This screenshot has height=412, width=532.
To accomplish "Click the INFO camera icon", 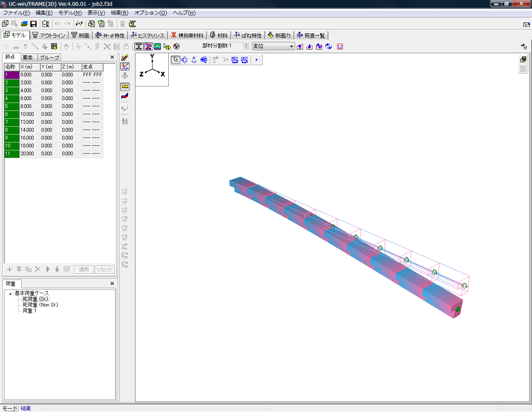I will point(235,60).
